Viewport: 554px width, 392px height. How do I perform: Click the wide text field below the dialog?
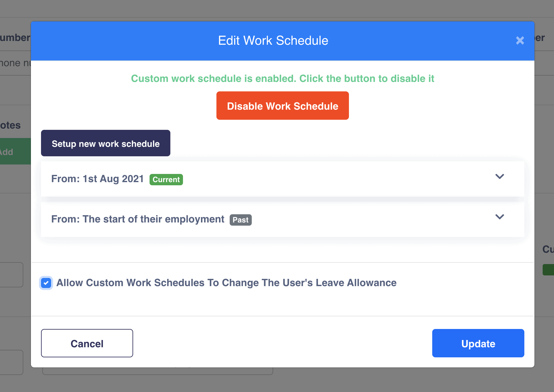pos(158,371)
